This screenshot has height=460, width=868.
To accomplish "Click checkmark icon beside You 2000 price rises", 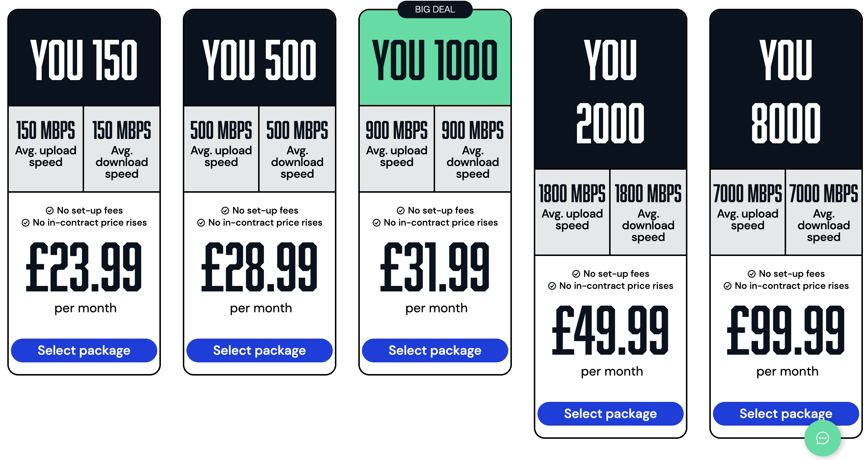I will click(x=552, y=286).
